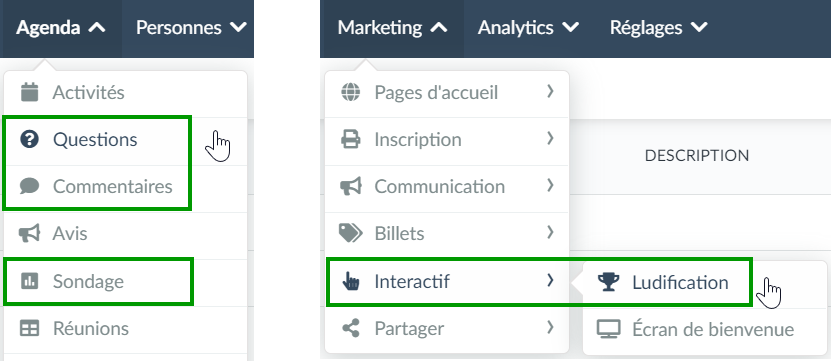The height and width of the screenshot is (361, 834).
Task: Click the monitor icon for Écran de bienvenue
Action: coord(608,329)
